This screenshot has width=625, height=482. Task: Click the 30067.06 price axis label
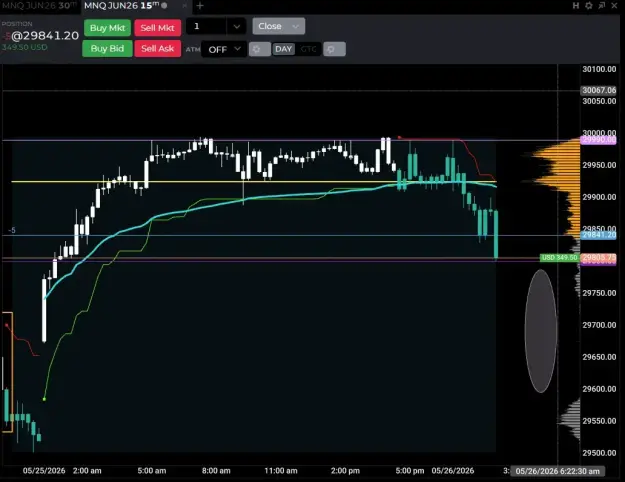(598, 90)
